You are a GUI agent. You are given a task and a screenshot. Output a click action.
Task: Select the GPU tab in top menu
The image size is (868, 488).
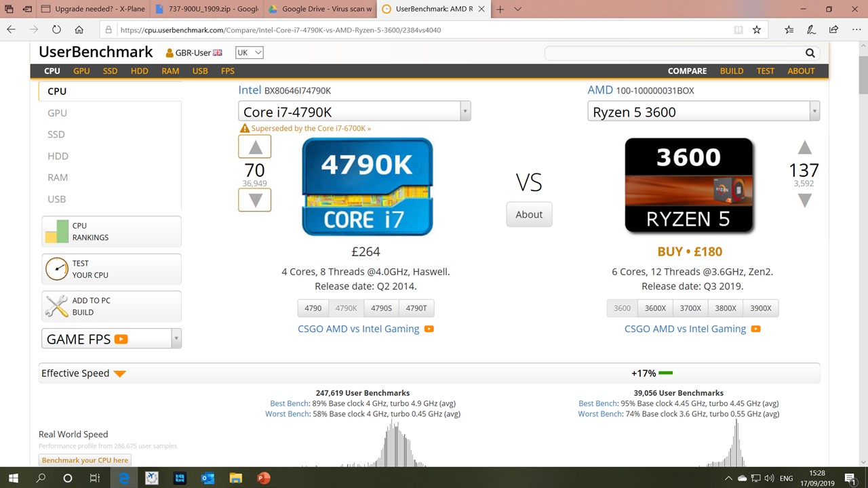tap(81, 70)
